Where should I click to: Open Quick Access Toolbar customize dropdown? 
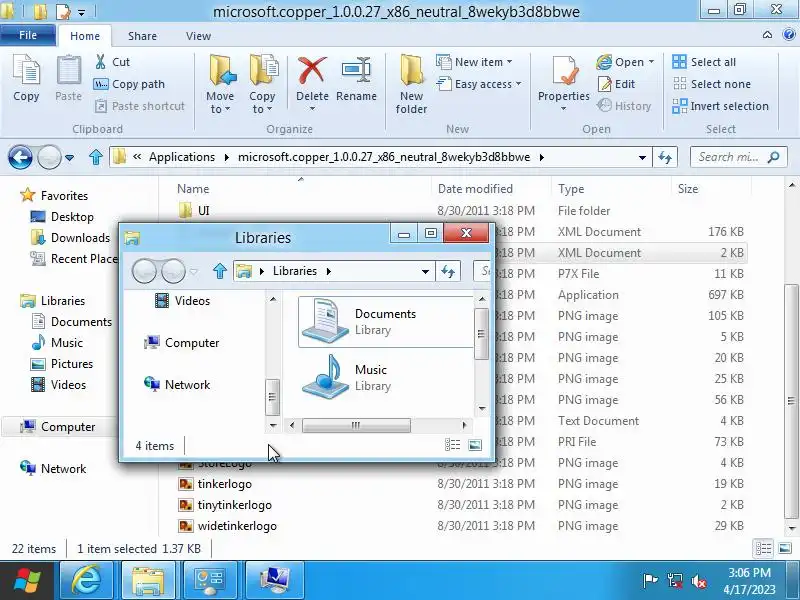pyautogui.click(x=82, y=12)
